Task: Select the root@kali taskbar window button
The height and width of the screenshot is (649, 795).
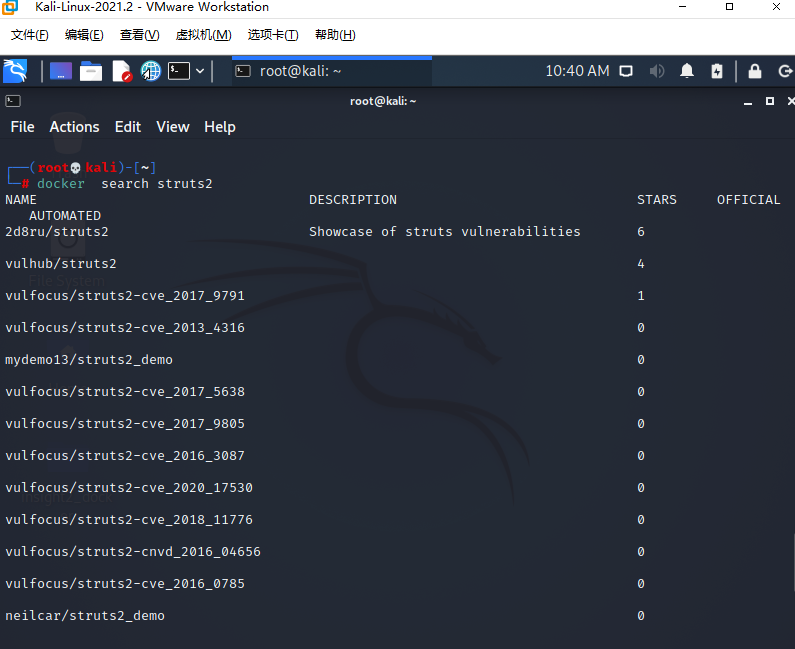Action: tap(332, 71)
